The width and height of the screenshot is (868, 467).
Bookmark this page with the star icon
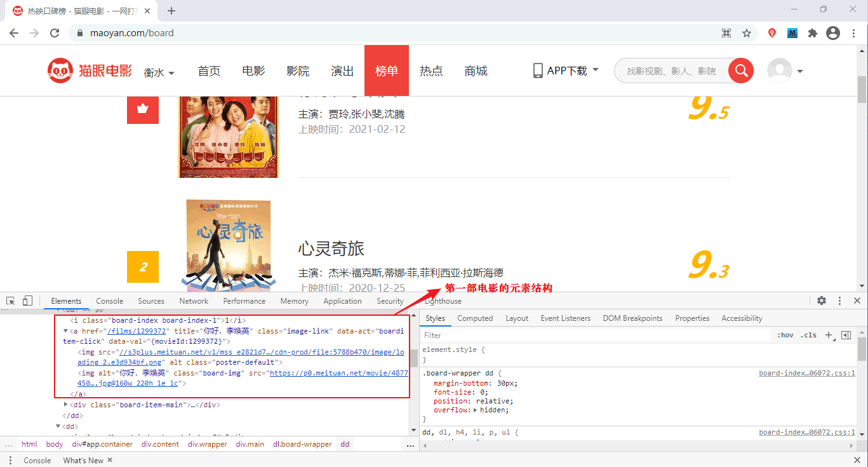(747, 33)
